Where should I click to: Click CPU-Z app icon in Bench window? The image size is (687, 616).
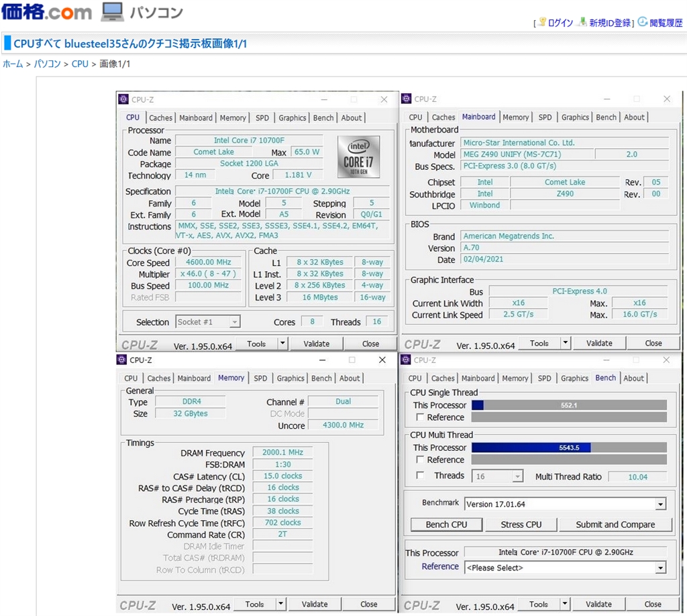click(x=406, y=360)
